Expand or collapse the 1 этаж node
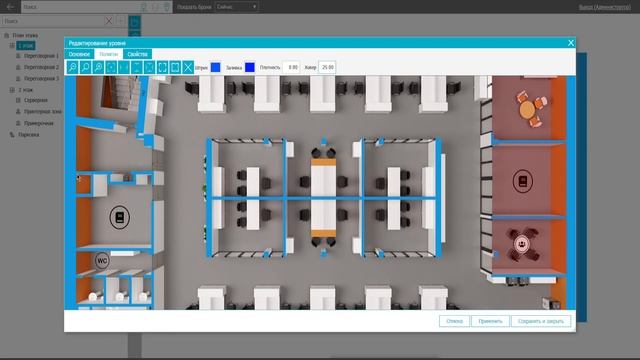The image size is (640, 360). pyautogui.click(x=12, y=46)
